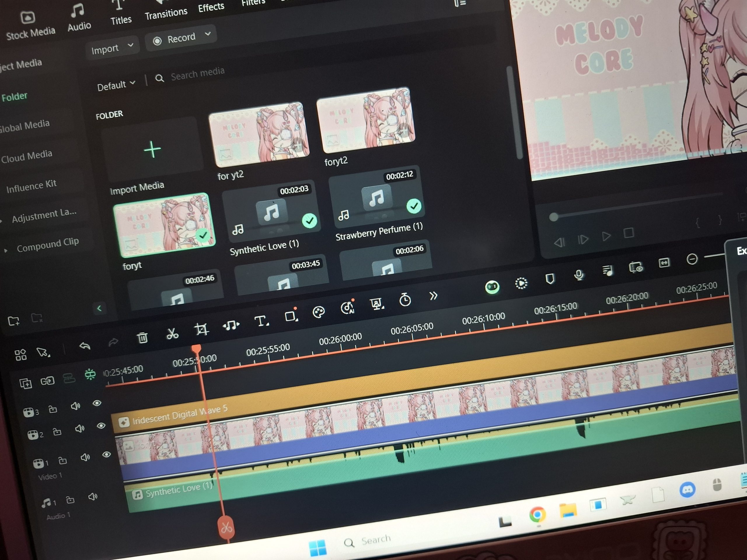Undo the last timeline edit

[x=85, y=346]
